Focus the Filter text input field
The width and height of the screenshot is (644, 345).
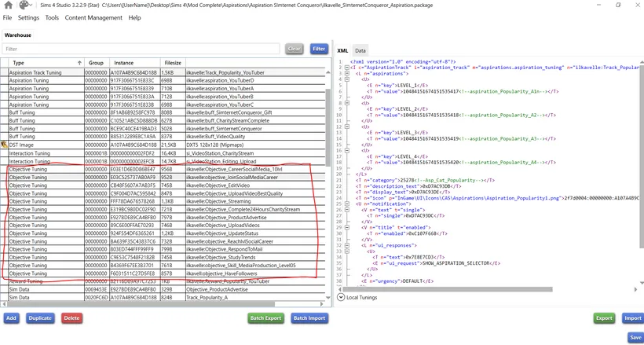point(141,49)
